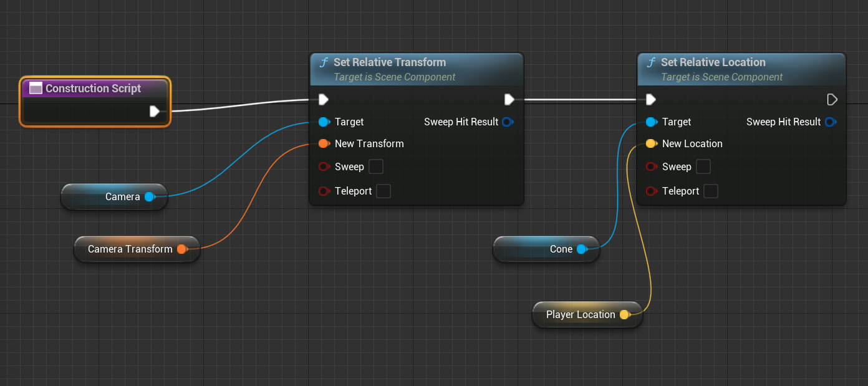Select the Construction Script node title
This screenshot has width=868, height=386.
[94, 88]
